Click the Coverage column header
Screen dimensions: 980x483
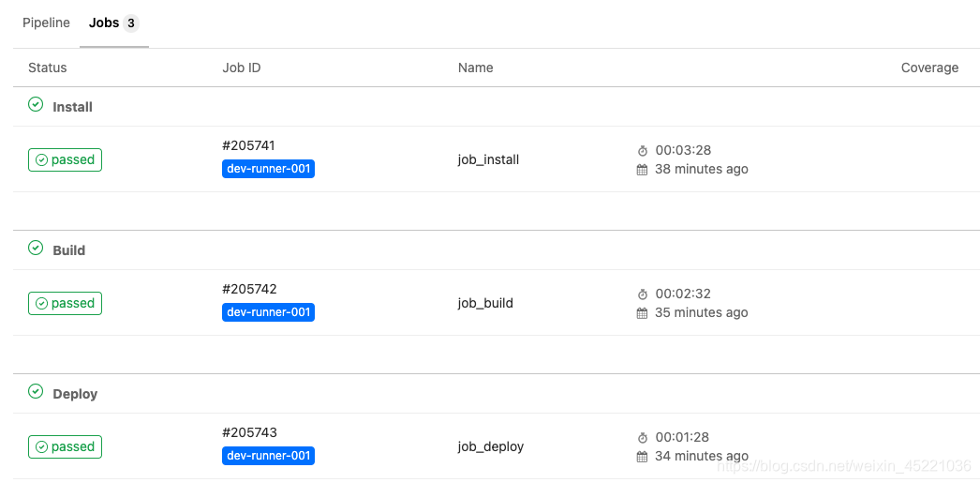point(929,68)
